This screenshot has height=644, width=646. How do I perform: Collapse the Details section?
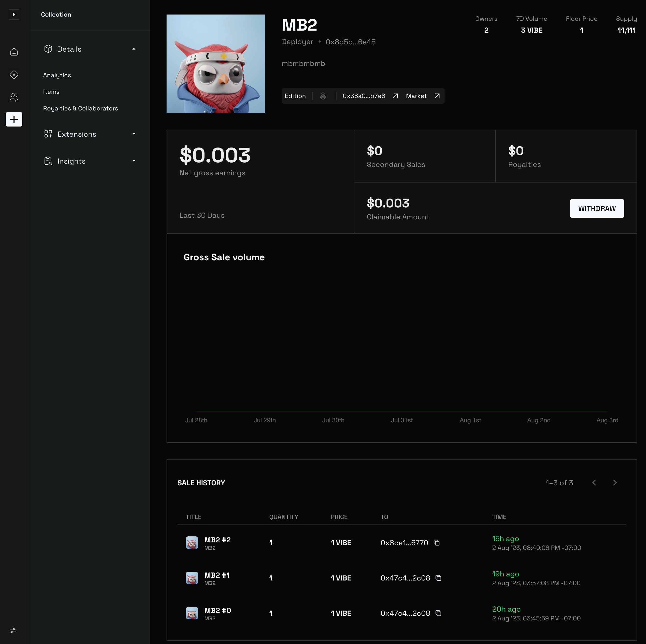[134, 49]
